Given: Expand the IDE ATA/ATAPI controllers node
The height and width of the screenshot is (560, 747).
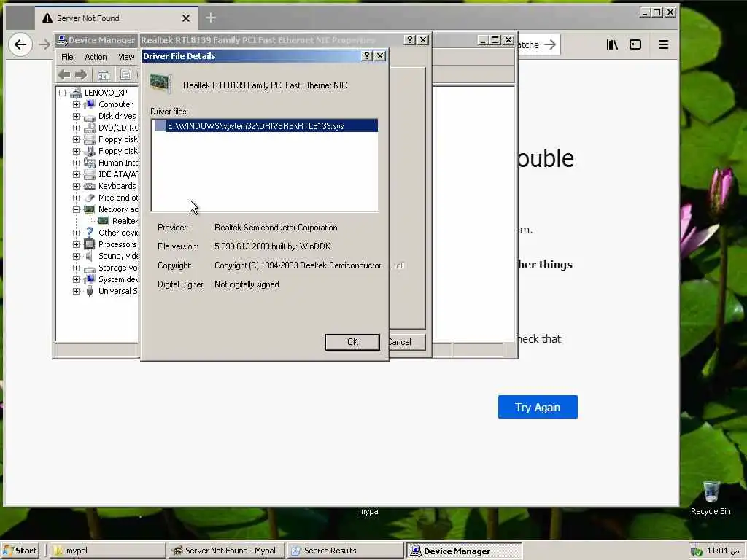Looking at the screenshot, I should pos(76,174).
